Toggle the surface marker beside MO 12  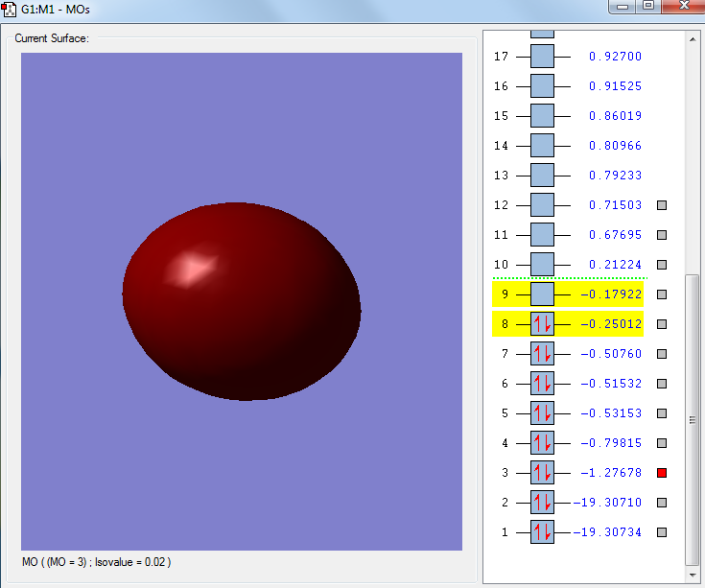(x=662, y=205)
